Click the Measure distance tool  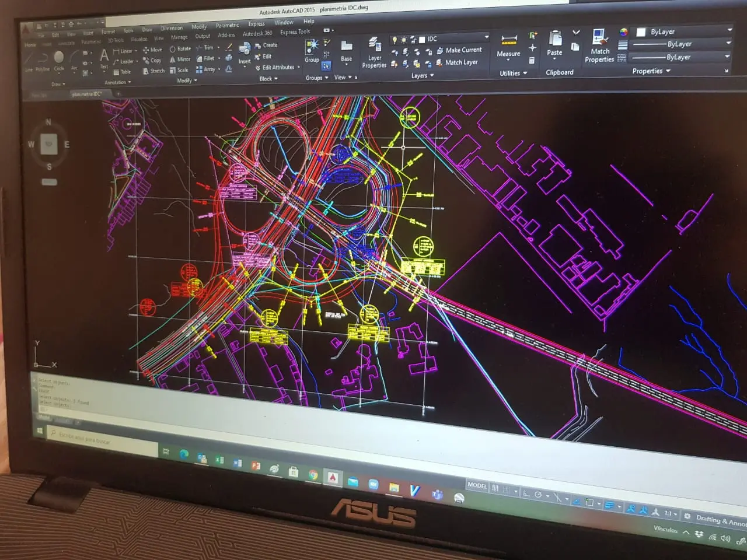click(509, 45)
